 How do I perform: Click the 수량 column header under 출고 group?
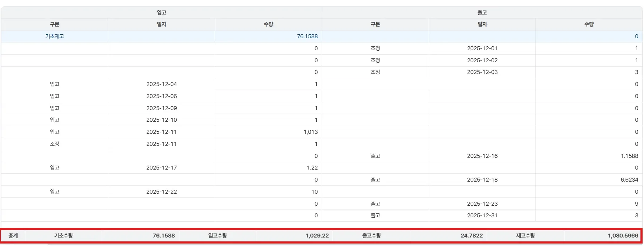[x=589, y=24]
